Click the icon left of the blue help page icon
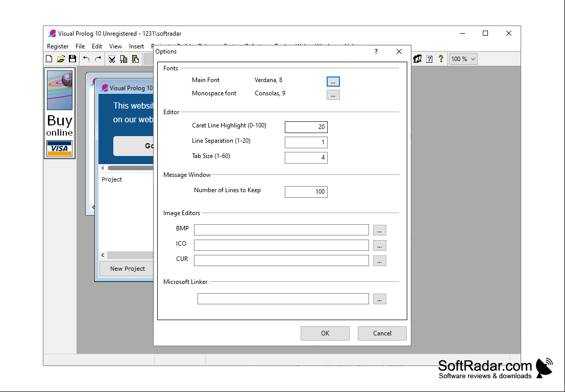 pyautogui.click(x=417, y=59)
